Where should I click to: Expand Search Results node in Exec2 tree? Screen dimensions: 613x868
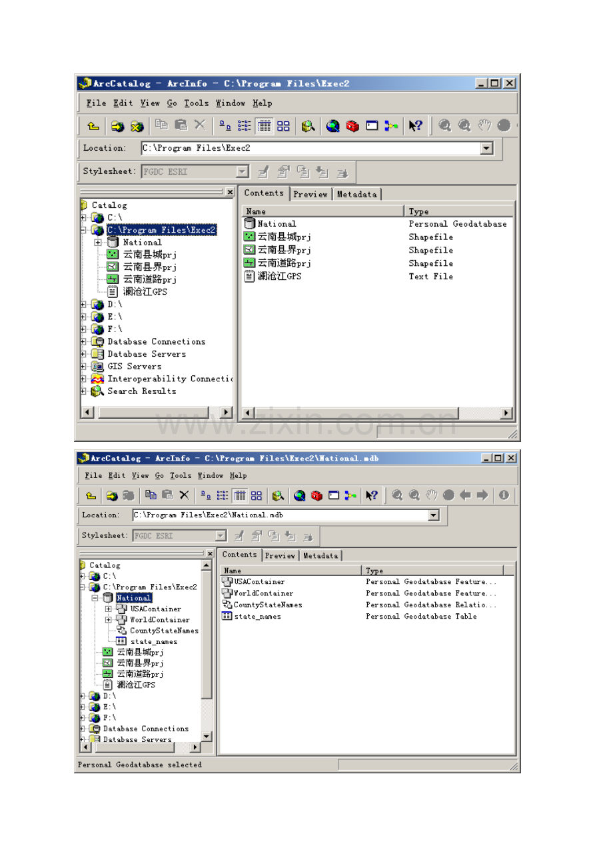point(83,391)
